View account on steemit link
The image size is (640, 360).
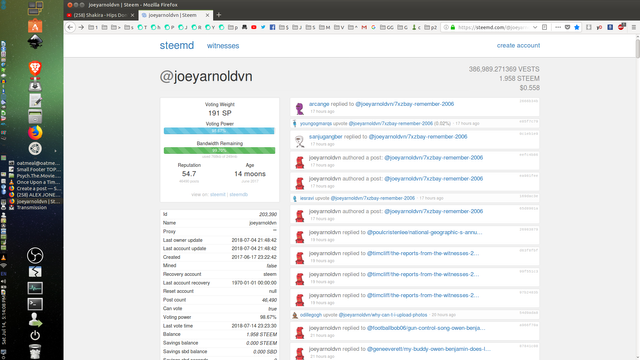[218, 194]
